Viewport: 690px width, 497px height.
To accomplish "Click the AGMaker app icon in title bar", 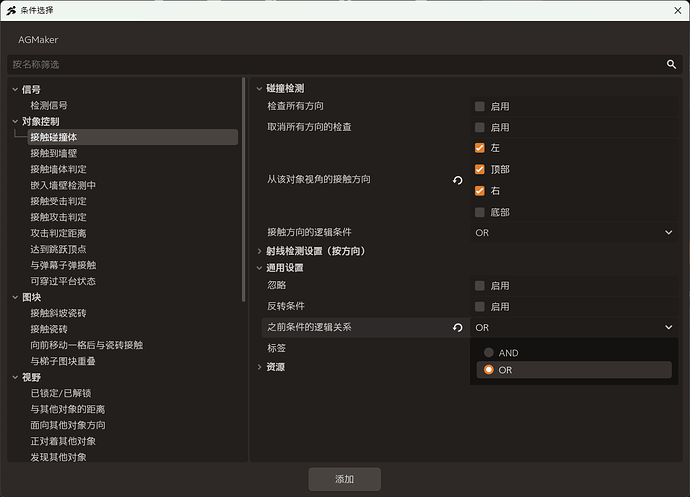I will [11, 11].
